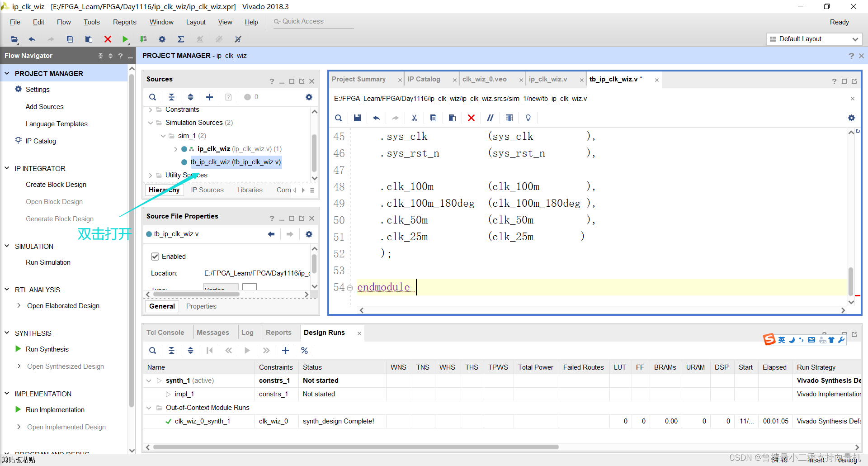Viewport: 868px width, 466px height.
Task: Open Source File Properties settings gear
Action: pyautogui.click(x=309, y=234)
